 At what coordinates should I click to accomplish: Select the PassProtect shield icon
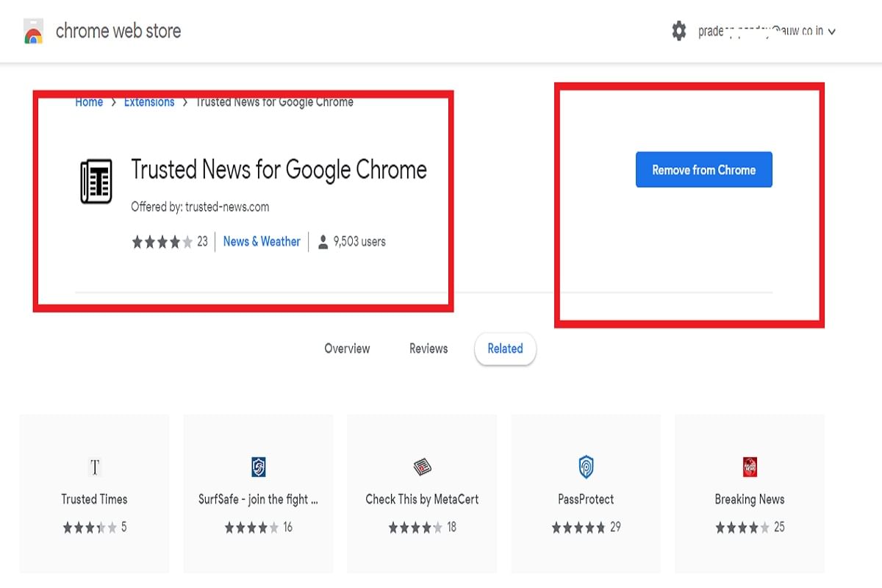585,467
